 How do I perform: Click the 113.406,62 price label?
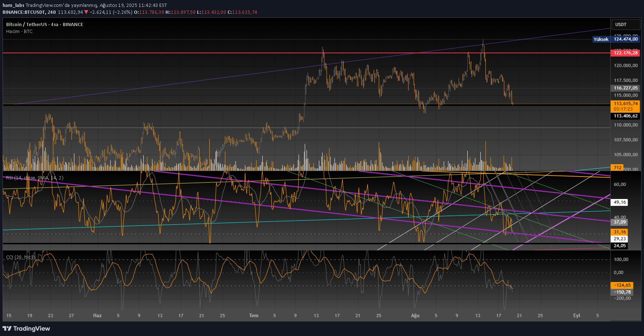625,116
